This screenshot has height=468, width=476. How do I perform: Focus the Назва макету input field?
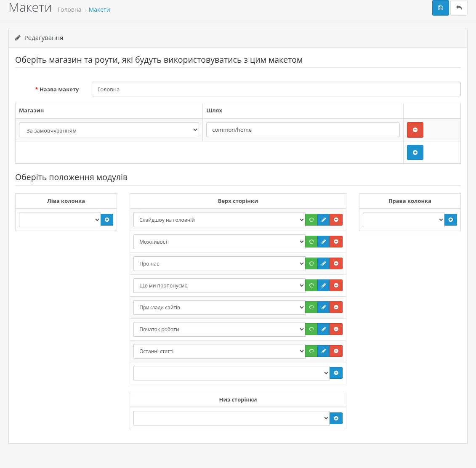click(276, 89)
